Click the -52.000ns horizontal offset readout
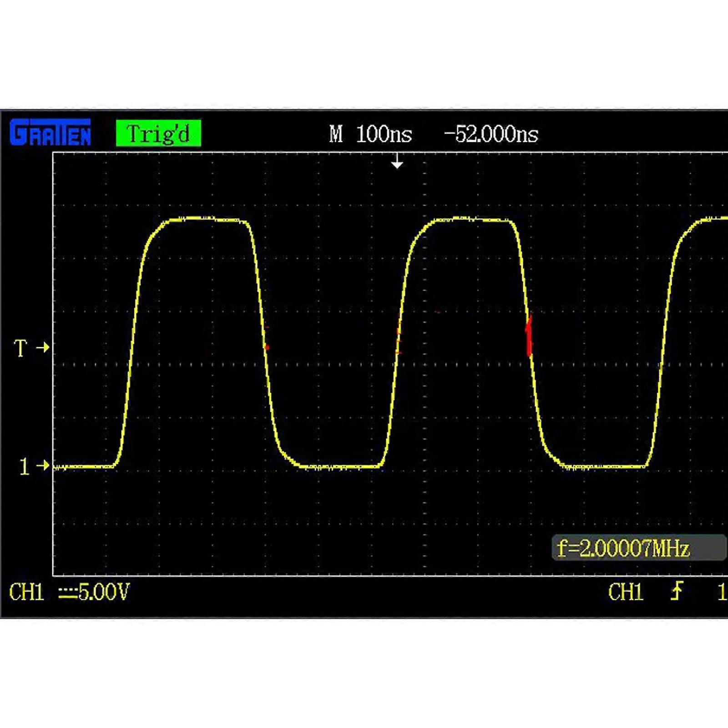This screenshot has width=728, height=728. (490, 133)
